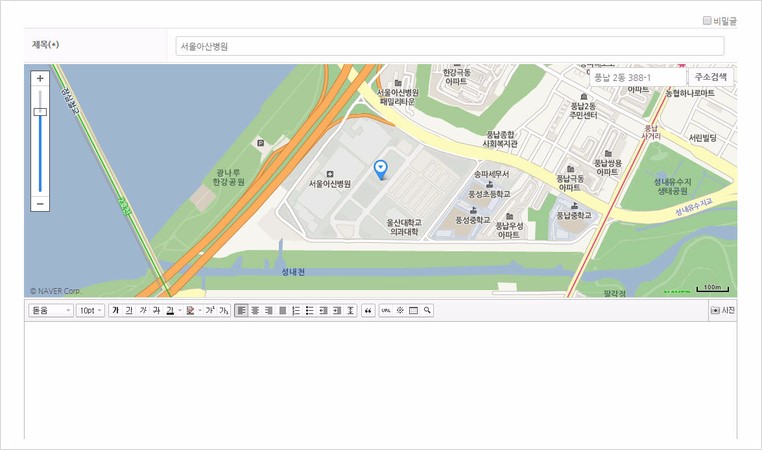The image size is (762, 450).
Task: Insert a numbered list
Action: (296, 311)
